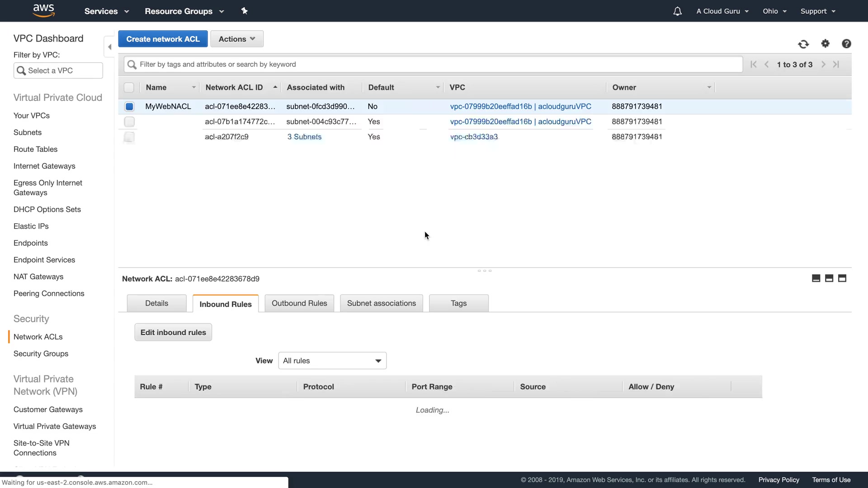
Task: Click Edit inbound rules button
Action: click(x=173, y=333)
